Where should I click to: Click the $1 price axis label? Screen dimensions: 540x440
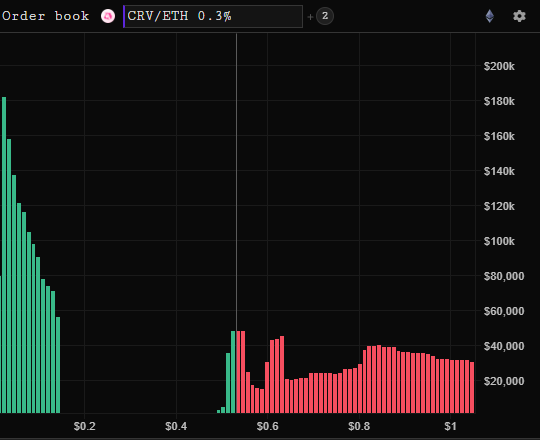click(x=450, y=426)
